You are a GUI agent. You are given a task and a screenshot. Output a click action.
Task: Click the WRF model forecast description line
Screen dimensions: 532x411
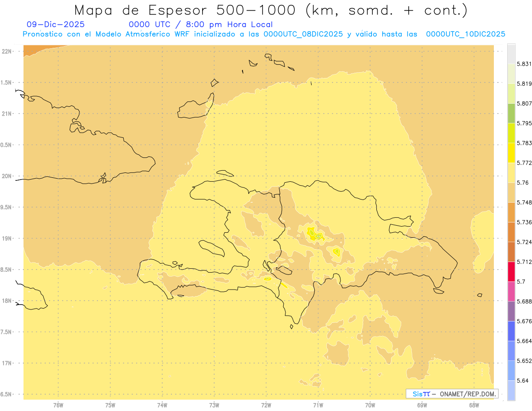point(264,34)
